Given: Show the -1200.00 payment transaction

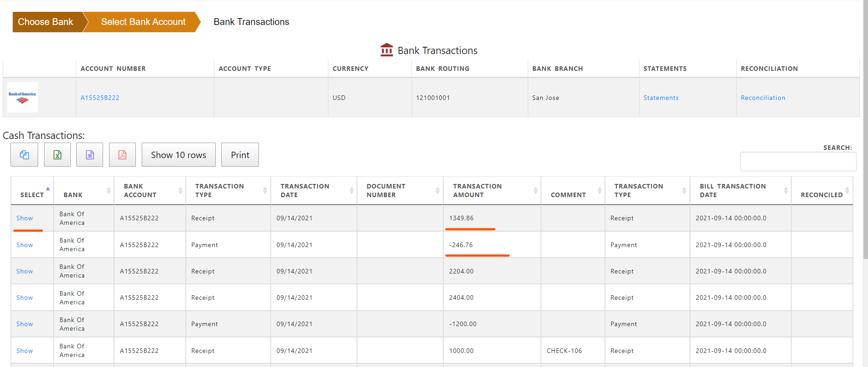Looking at the screenshot, I should pos(25,324).
